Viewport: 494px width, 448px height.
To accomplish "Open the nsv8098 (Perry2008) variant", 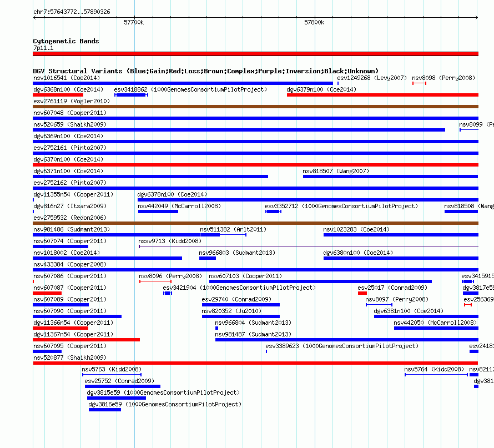I will click(x=443, y=78).
